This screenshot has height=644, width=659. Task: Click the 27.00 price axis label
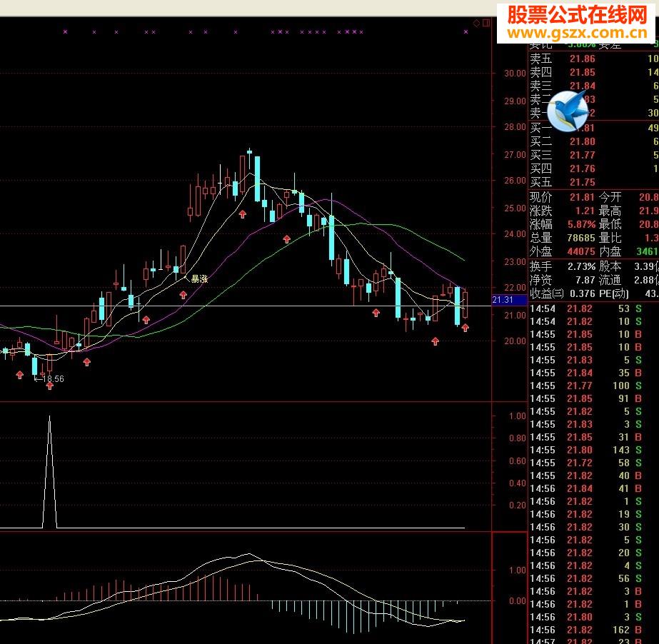point(515,155)
